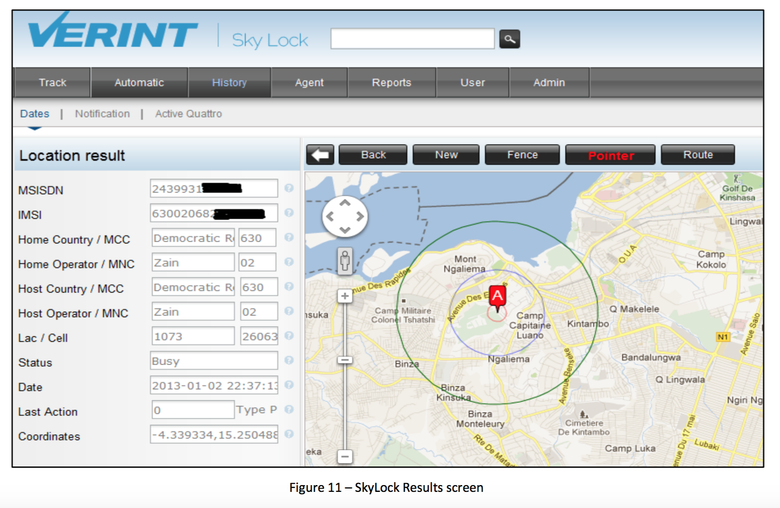Image resolution: width=780 pixels, height=508 pixels.
Task: Pan the map up with arrow control
Action: (x=345, y=203)
